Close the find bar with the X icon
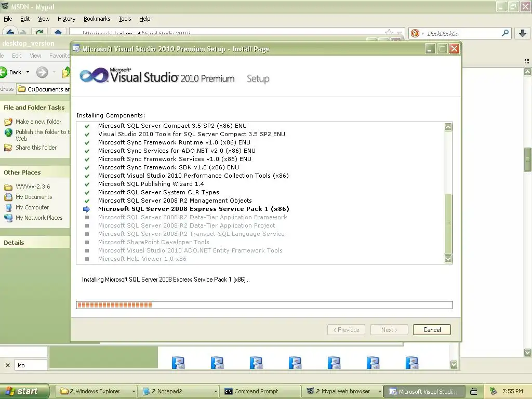 point(7,365)
